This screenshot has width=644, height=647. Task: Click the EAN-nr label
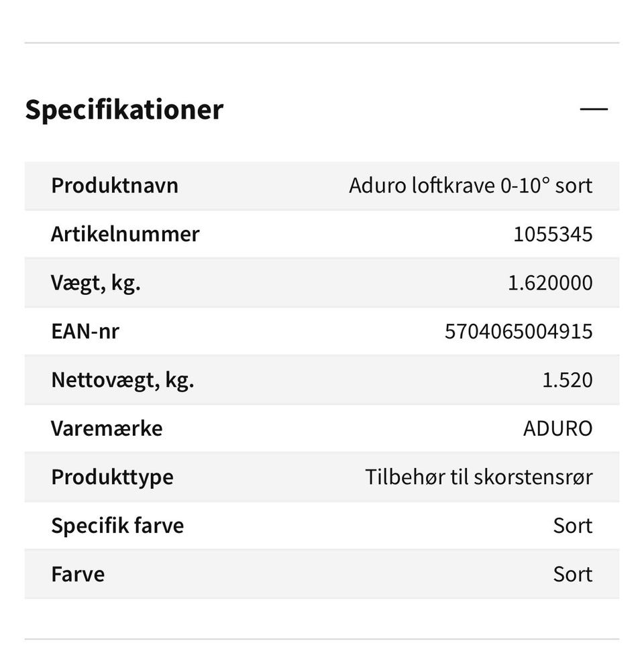pos(85,331)
